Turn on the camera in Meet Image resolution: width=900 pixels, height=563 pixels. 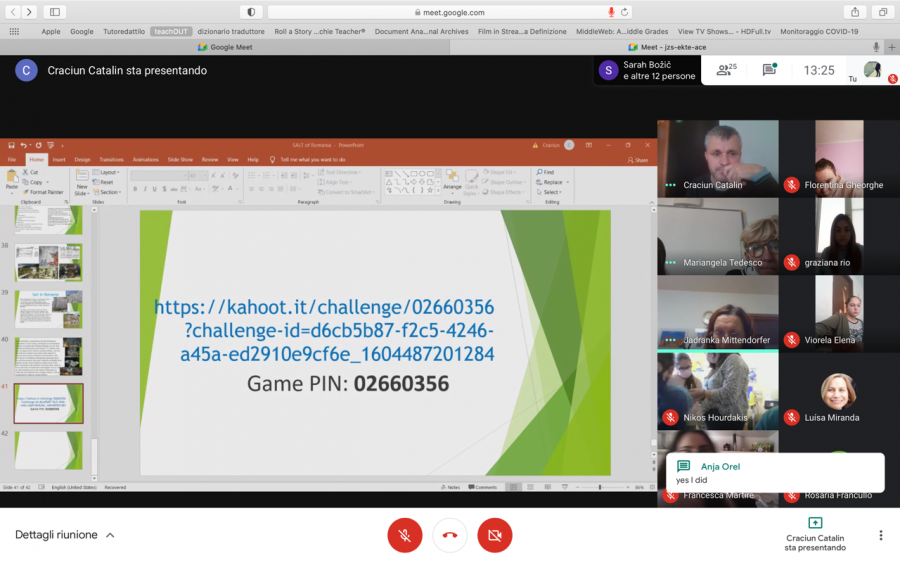tap(494, 535)
